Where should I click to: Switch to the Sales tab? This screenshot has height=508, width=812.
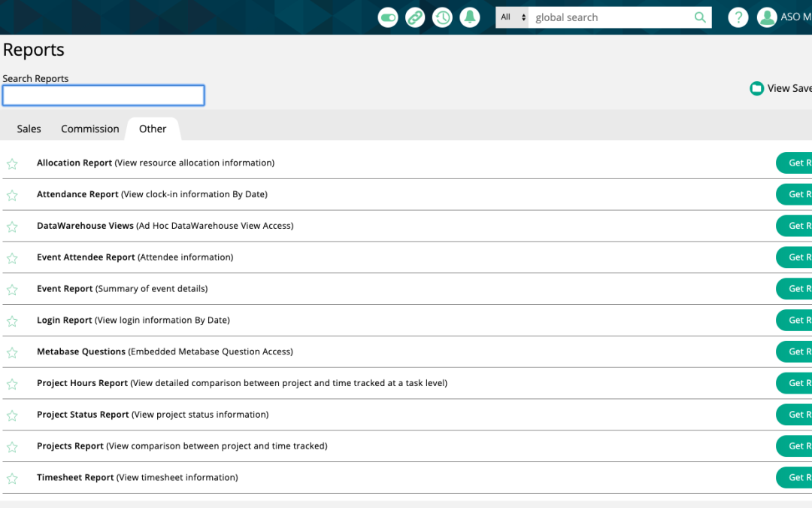point(29,129)
